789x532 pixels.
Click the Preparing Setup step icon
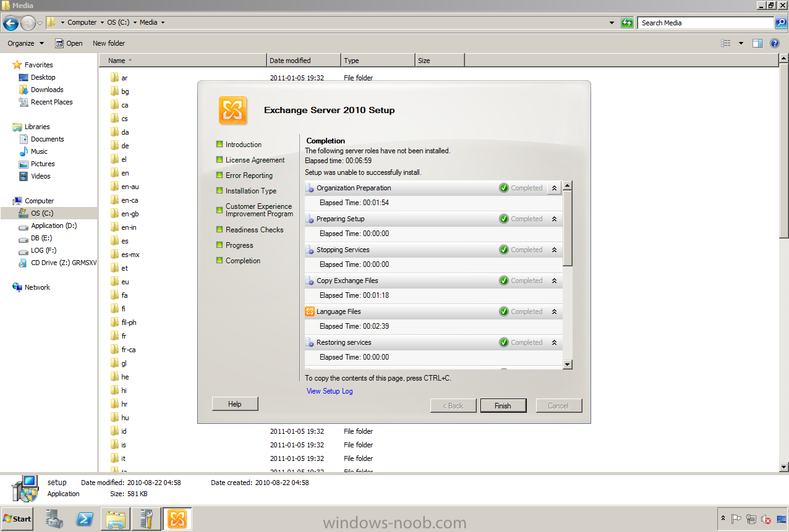pos(310,219)
